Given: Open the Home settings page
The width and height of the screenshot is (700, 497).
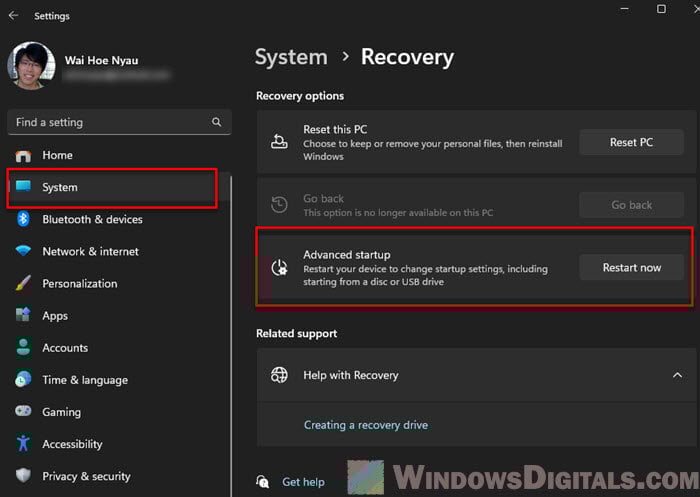Looking at the screenshot, I should tap(119, 155).
